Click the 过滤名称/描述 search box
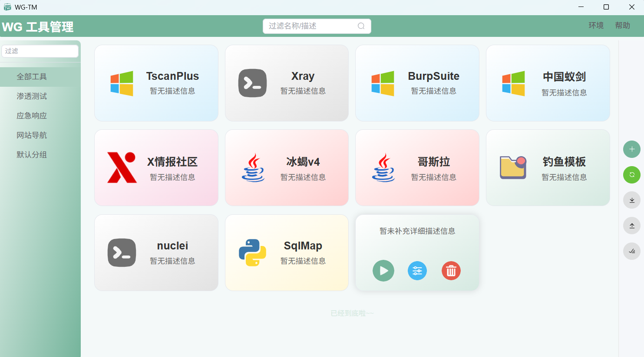Viewport: 644px width, 357px height. [x=310, y=26]
